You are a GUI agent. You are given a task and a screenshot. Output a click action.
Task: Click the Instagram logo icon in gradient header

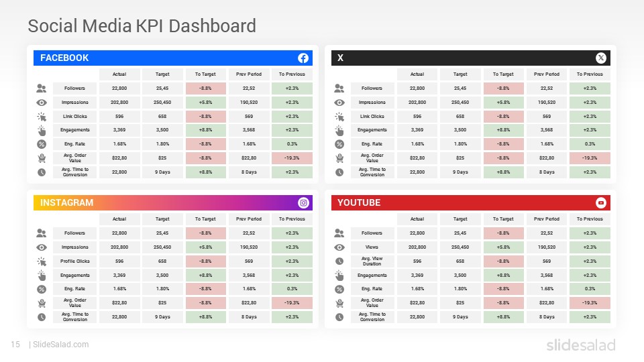[x=303, y=202]
